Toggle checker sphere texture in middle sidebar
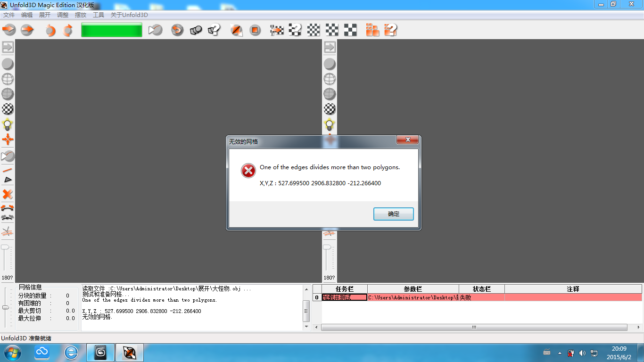Screen dimensions: 644x362 (330, 109)
